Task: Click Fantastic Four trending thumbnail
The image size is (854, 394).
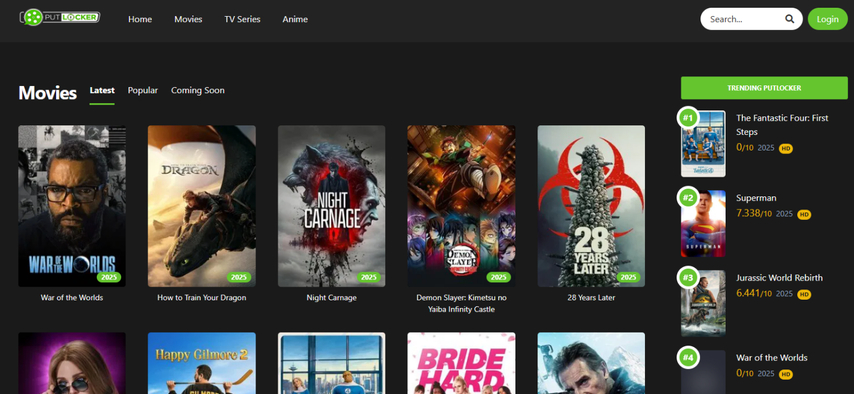Action: click(x=703, y=143)
